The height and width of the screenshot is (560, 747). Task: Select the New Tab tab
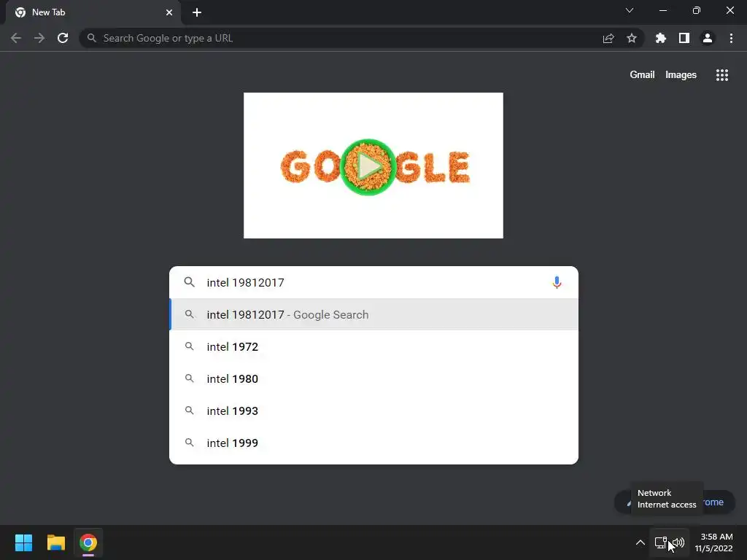(x=93, y=12)
